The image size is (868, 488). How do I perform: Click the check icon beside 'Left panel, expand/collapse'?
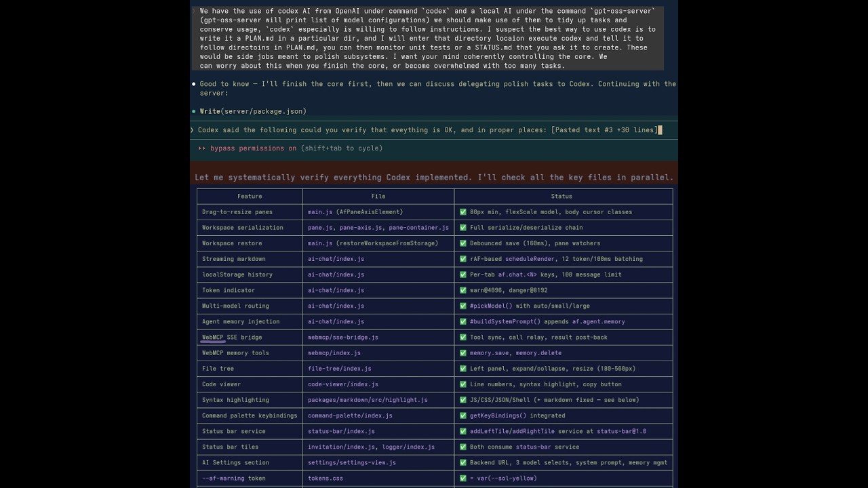click(463, 368)
